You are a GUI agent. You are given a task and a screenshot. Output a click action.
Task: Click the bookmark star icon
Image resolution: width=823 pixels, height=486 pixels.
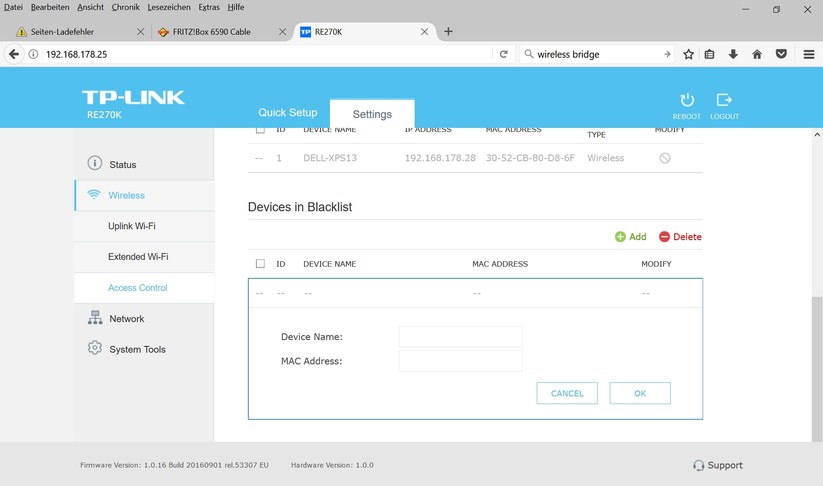(x=688, y=54)
